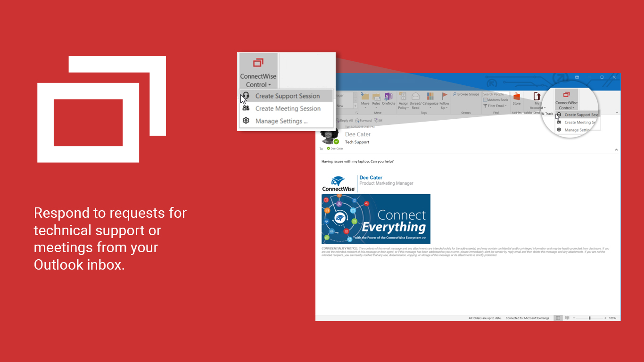Switch to Reading view in status bar
The height and width of the screenshot is (362, 644).
567,318
